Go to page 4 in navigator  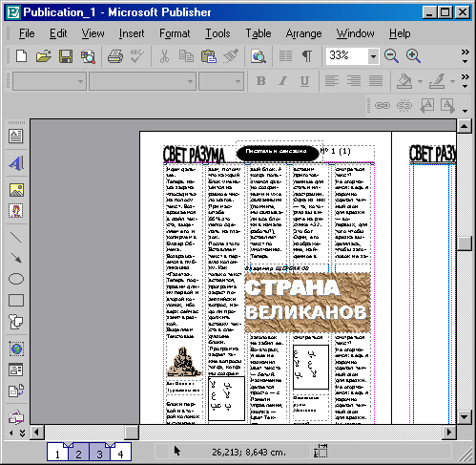(x=120, y=453)
